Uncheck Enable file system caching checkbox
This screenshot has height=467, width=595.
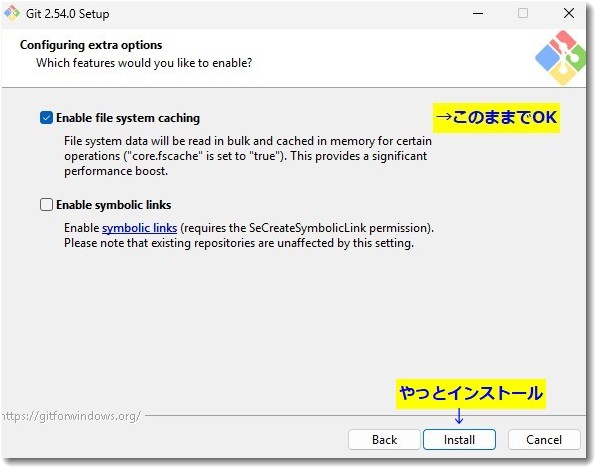tap(46, 118)
